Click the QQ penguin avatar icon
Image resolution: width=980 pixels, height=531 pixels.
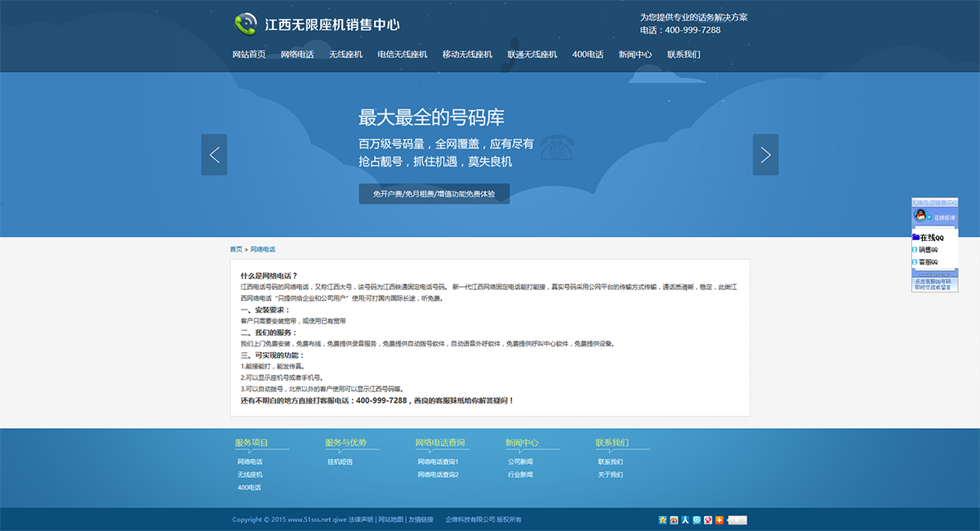coord(920,216)
